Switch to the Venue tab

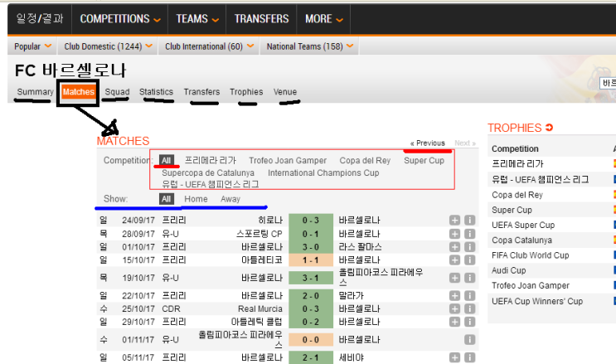coord(285,91)
